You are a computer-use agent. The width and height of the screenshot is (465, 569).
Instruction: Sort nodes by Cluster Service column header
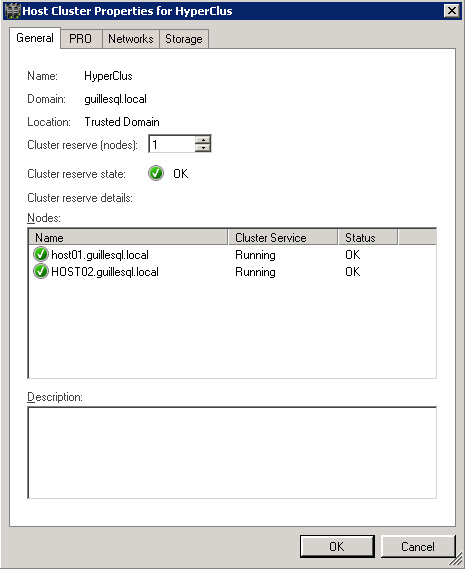tap(283, 238)
